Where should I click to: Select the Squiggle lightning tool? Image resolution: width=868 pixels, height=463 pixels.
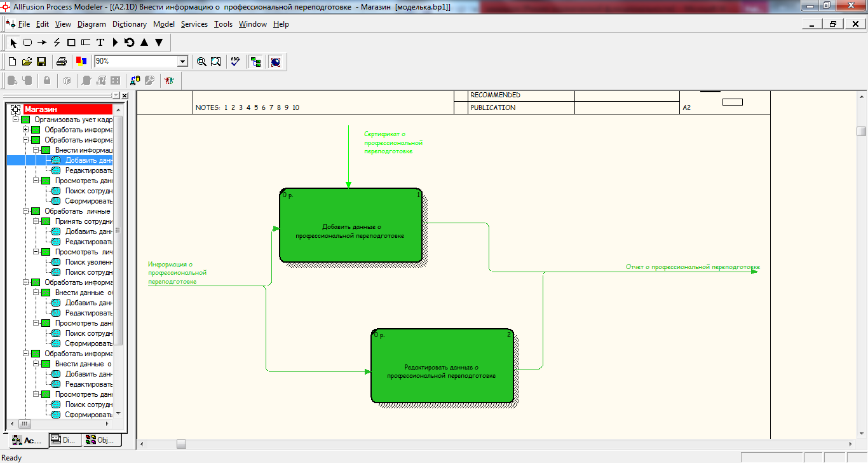[57, 43]
